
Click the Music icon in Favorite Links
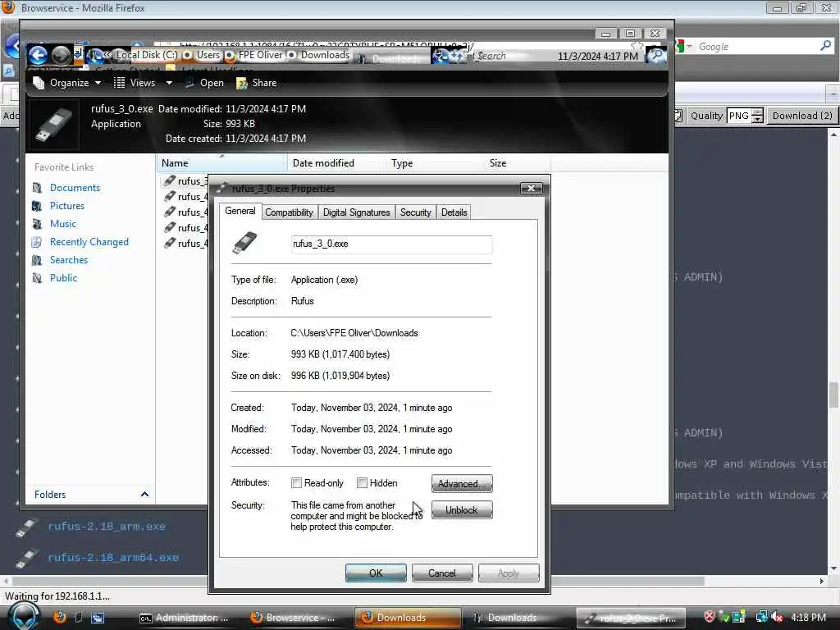click(37, 224)
